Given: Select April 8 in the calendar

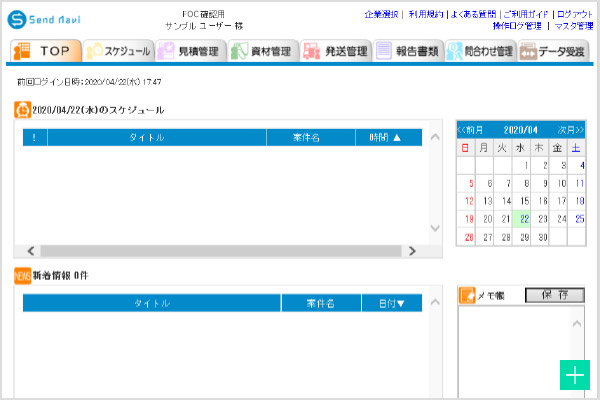Looking at the screenshot, I should click(x=521, y=183).
